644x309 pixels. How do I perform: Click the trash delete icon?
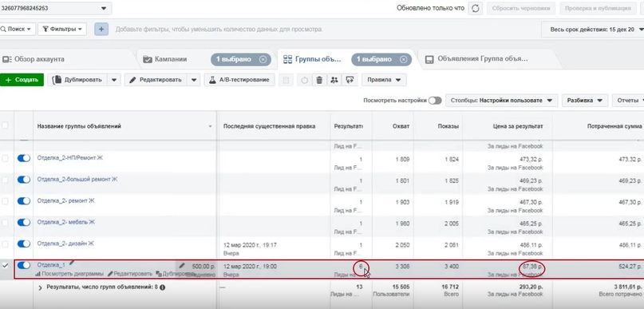pos(319,80)
